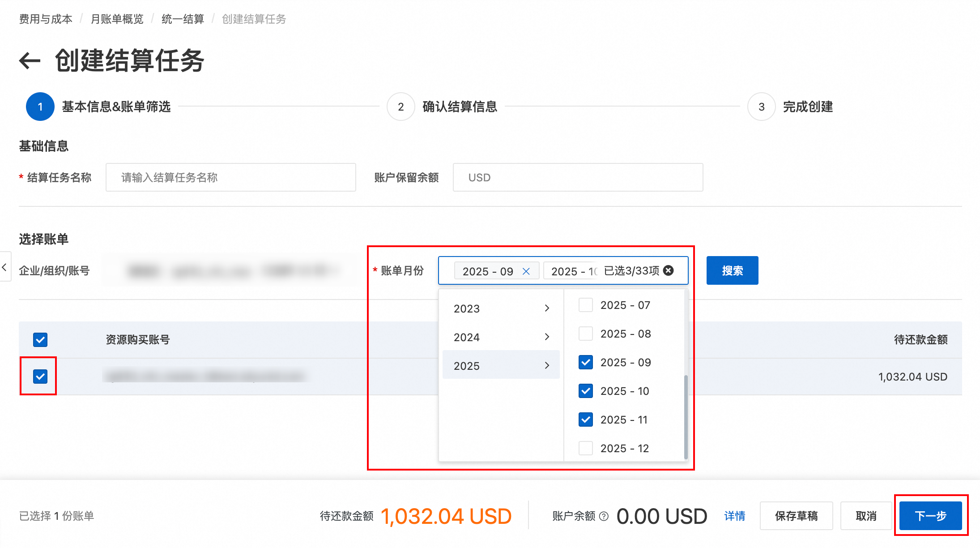Go to 月账单概览 breadcrumb
This screenshot has width=980, height=548.
[117, 19]
